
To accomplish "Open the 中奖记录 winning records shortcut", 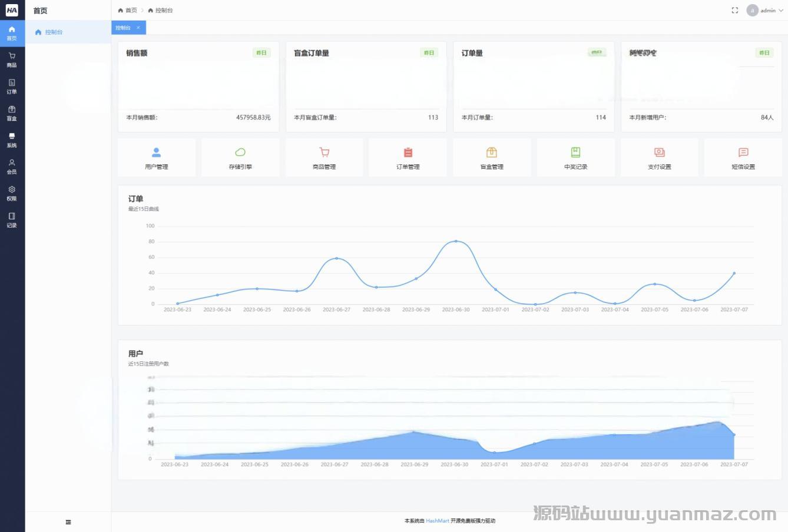I will tap(575, 158).
